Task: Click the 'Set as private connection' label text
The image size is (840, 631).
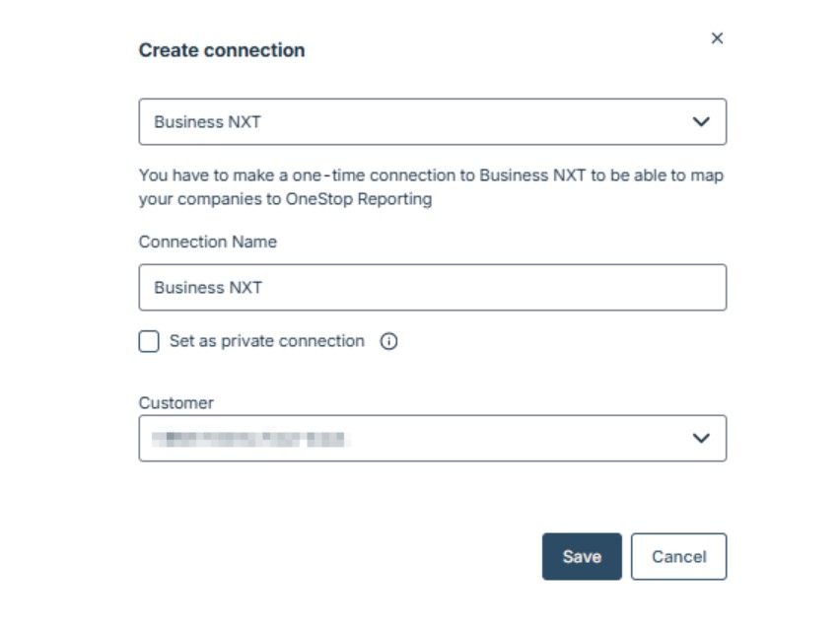Action: point(266,341)
